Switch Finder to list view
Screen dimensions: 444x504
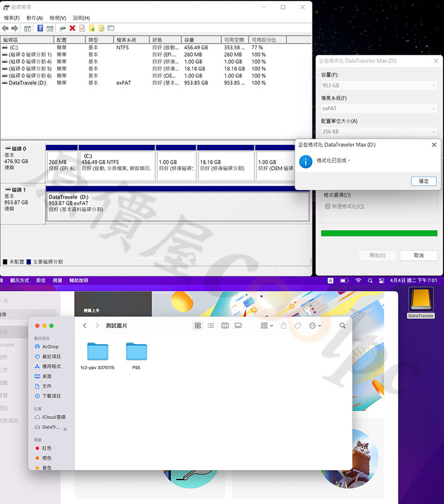211,326
